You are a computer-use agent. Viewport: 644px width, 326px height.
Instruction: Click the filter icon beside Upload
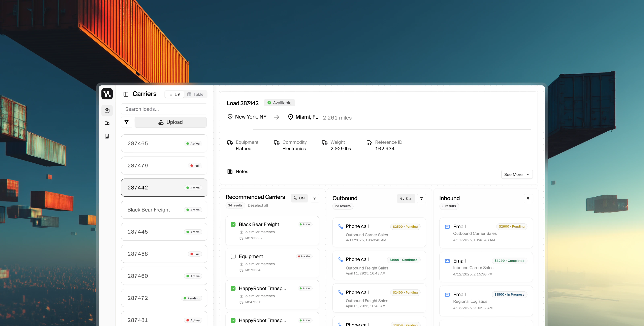click(x=127, y=122)
